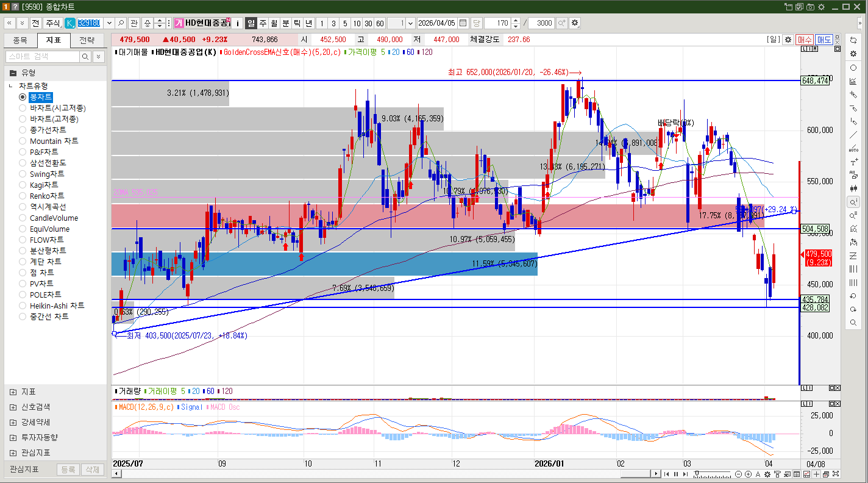Expand the 투자자동향 section
The image size is (868, 483).
[x=13, y=437]
